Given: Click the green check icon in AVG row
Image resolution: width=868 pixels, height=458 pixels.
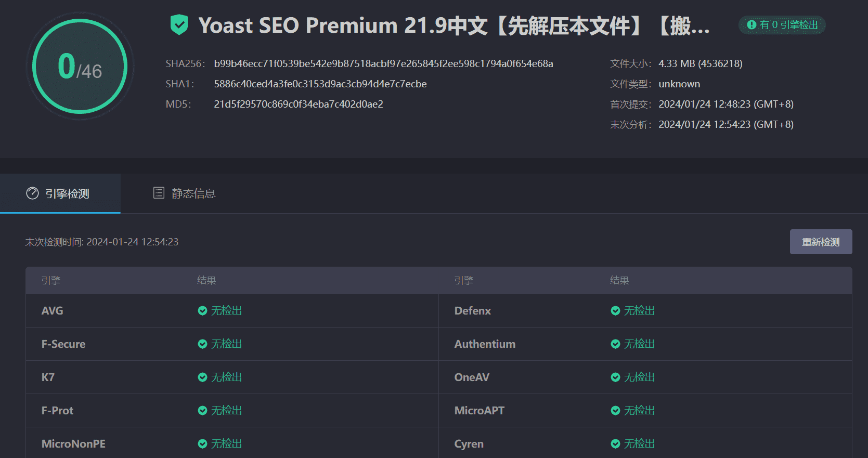Looking at the screenshot, I should (x=202, y=311).
